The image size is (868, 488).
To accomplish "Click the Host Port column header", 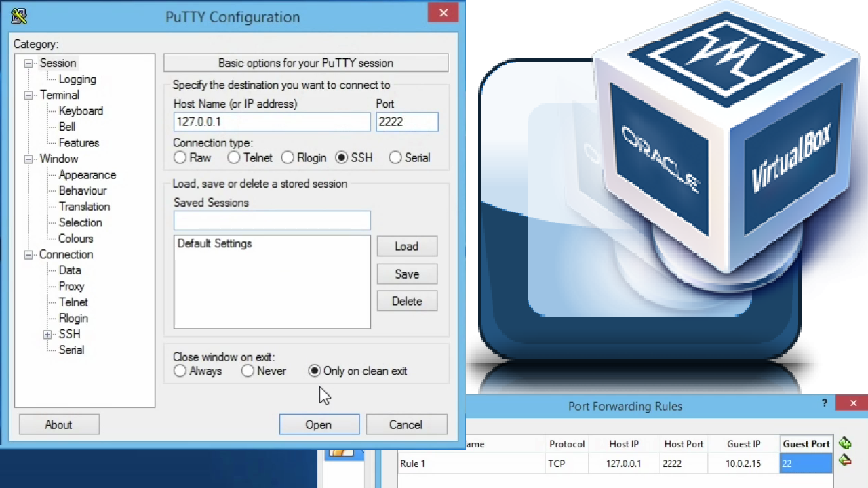I will 684,444.
